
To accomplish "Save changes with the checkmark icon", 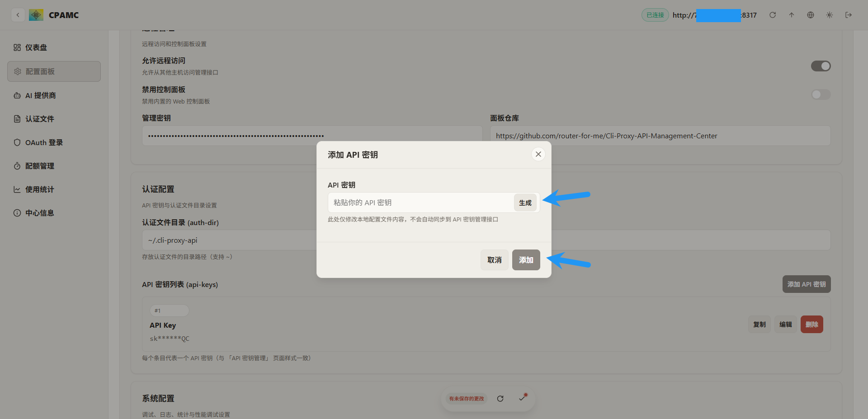I will [523, 398].
